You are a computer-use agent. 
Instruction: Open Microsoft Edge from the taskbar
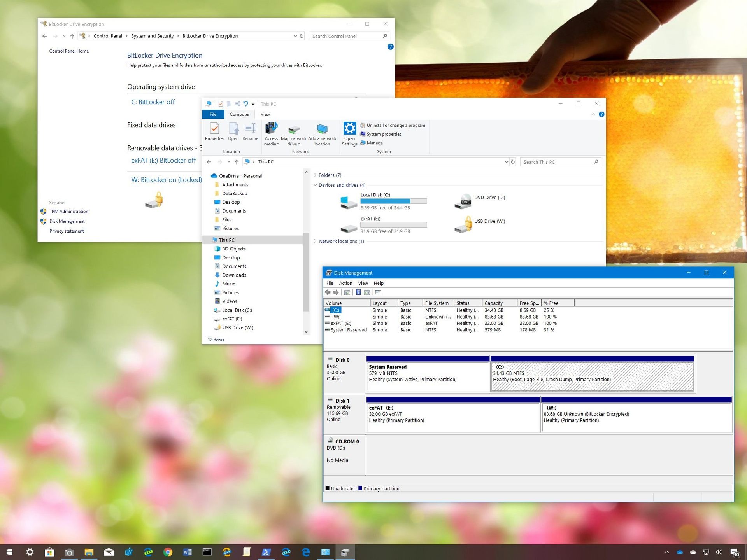pyautogui.click(x=306, y=552)
